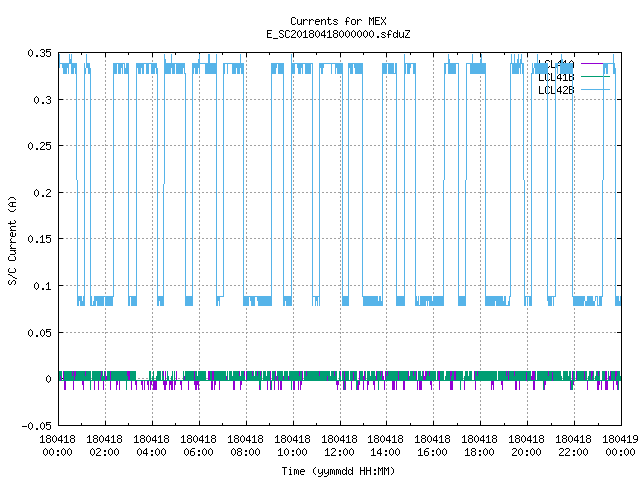Click y-axis tick value 0.05
Screen dimensions: 640x480
tap(40, 333)
